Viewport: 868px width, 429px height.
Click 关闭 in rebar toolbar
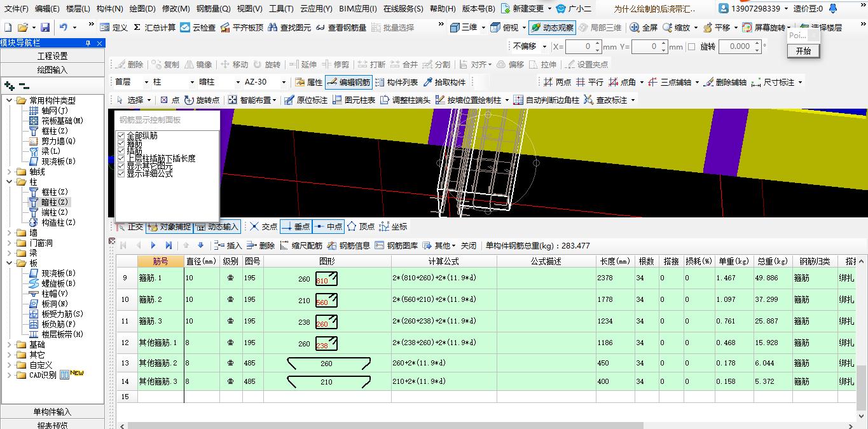(x=469, y=245)
